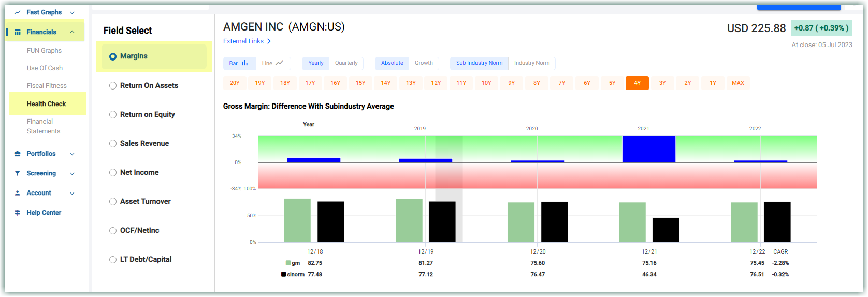The width and height of the screenshot is (868, 297).
Task: Click the Screening funnel icon
Action: pos(18,173)
